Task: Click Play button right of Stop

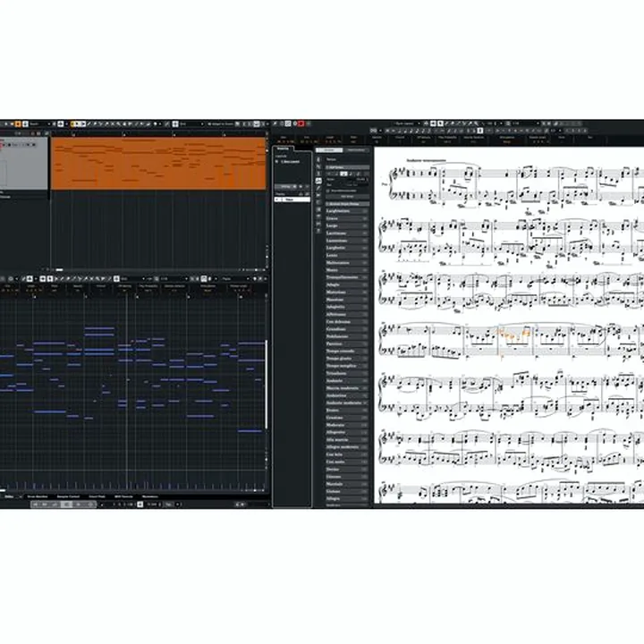Action: tap(78, 504)
